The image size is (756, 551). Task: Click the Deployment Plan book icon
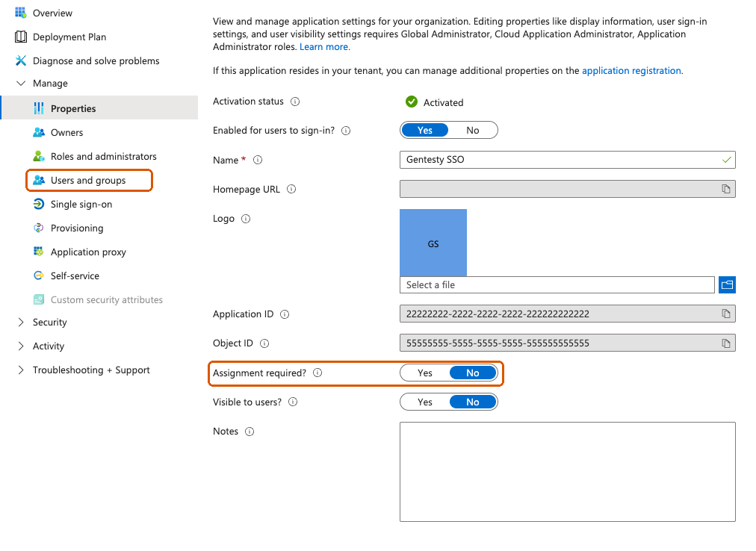pos(21,37)
